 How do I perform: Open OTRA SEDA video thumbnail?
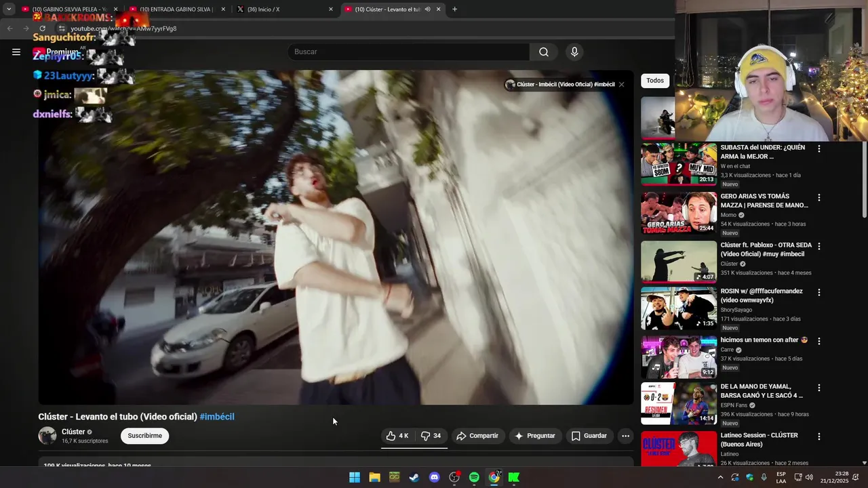(679, 262)
